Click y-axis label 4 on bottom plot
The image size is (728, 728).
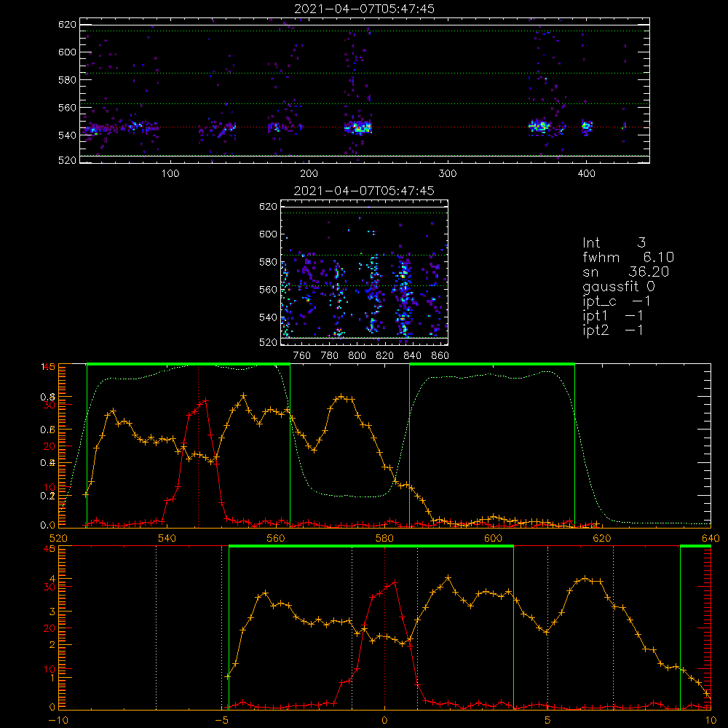52,579
